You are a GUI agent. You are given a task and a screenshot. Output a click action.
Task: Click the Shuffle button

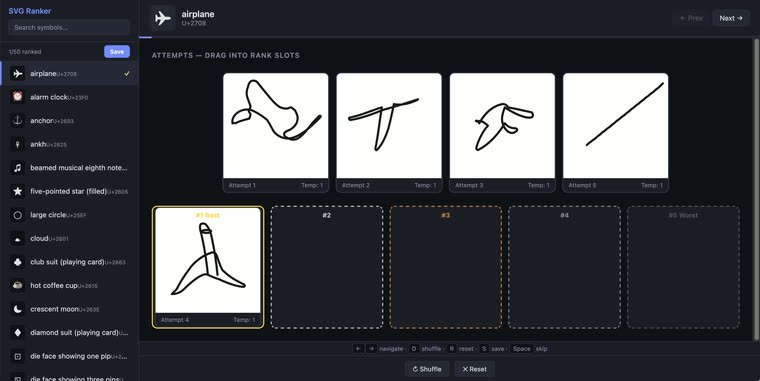coord(427,369)
